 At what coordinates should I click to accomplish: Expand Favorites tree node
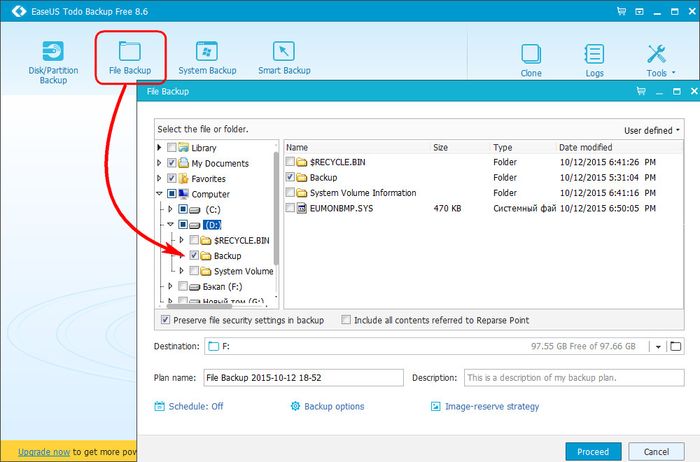tap(159, 179)
